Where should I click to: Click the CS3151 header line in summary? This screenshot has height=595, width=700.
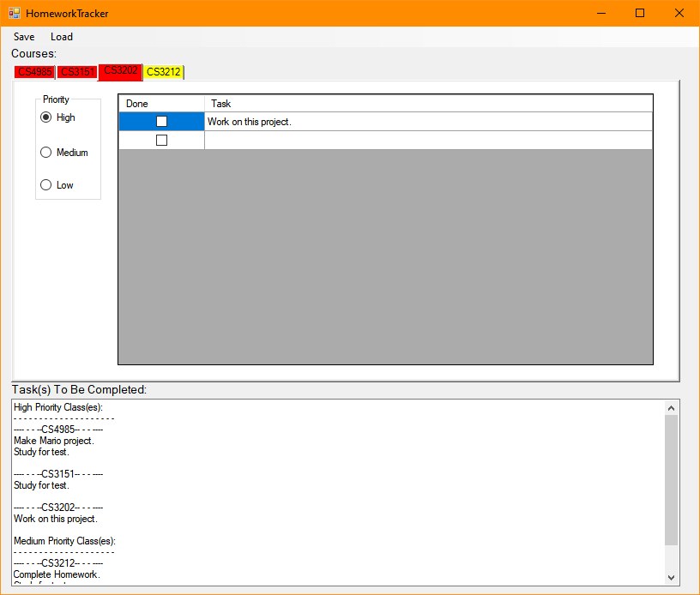pyautogui.click(x=58, y=474)
